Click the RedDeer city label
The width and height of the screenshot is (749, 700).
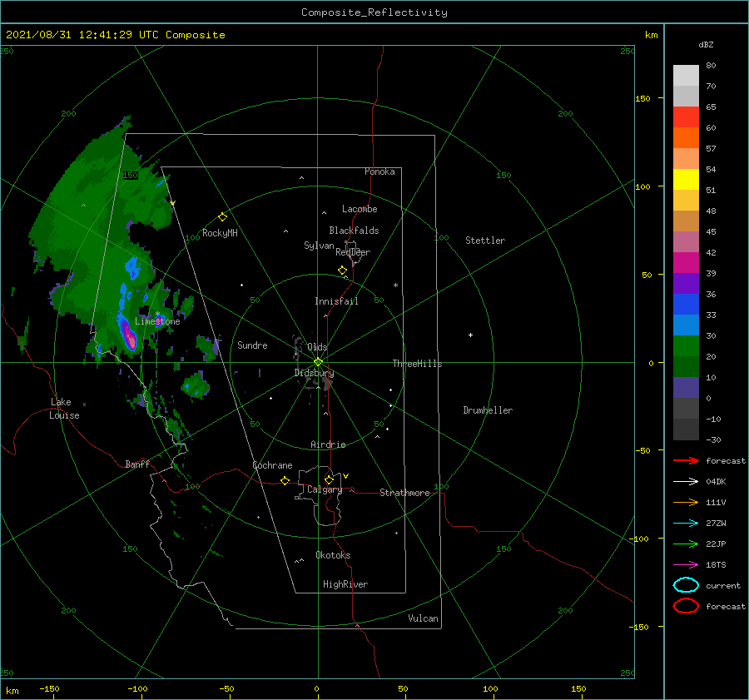(x=353, y=252)
